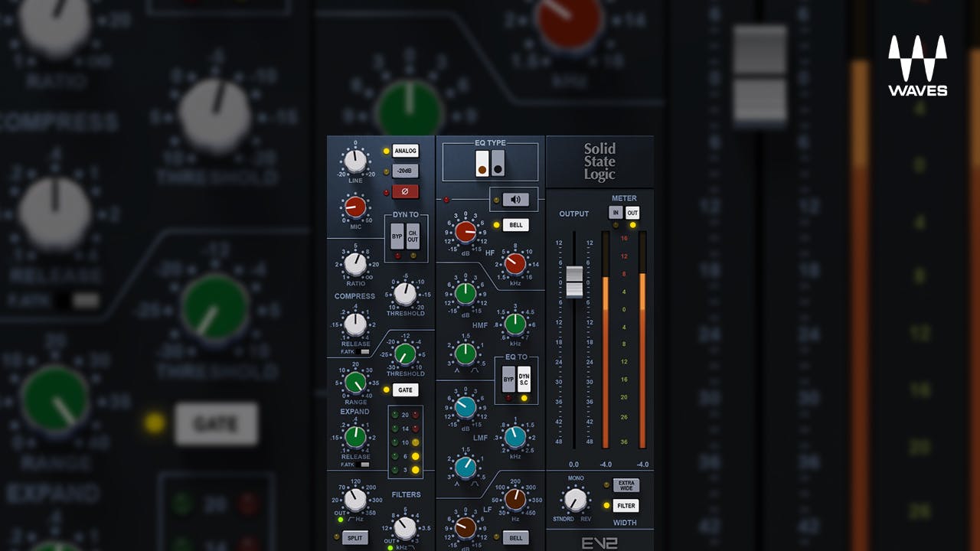
Task: Click the speaker EQ listen button
Action: pos(514,200)
